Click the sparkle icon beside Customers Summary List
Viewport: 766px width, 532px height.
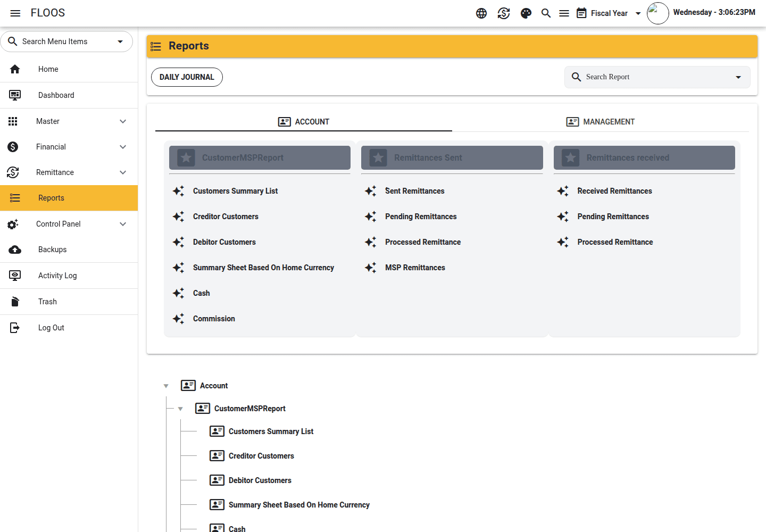pos(179,191)
